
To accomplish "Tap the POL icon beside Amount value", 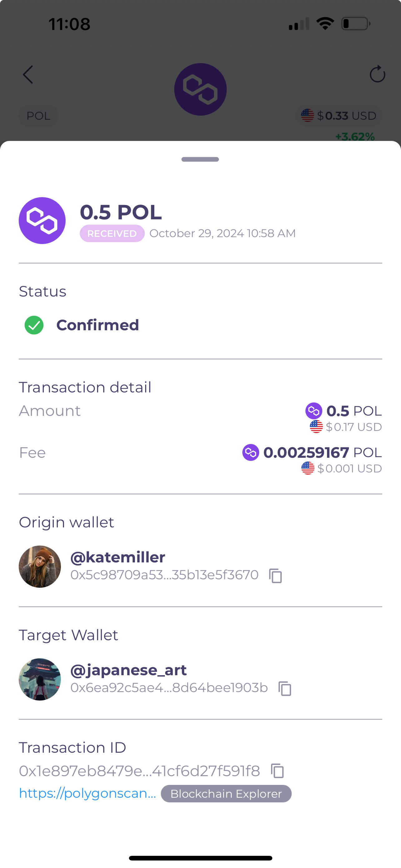I will [x=314, y=411].
